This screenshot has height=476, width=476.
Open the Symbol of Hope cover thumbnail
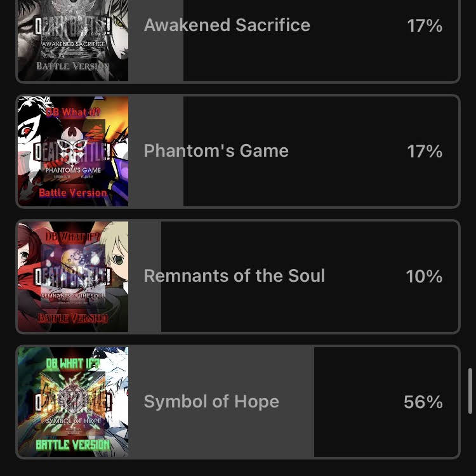(x=73, y=402)
